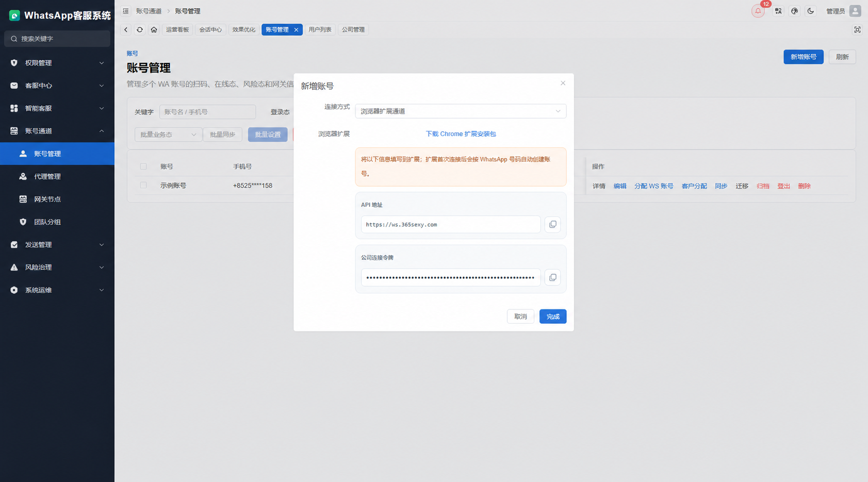The height and width of the screenshot is (482, 868).
Task: Click the 取消 button
Action: click(520, 317)
